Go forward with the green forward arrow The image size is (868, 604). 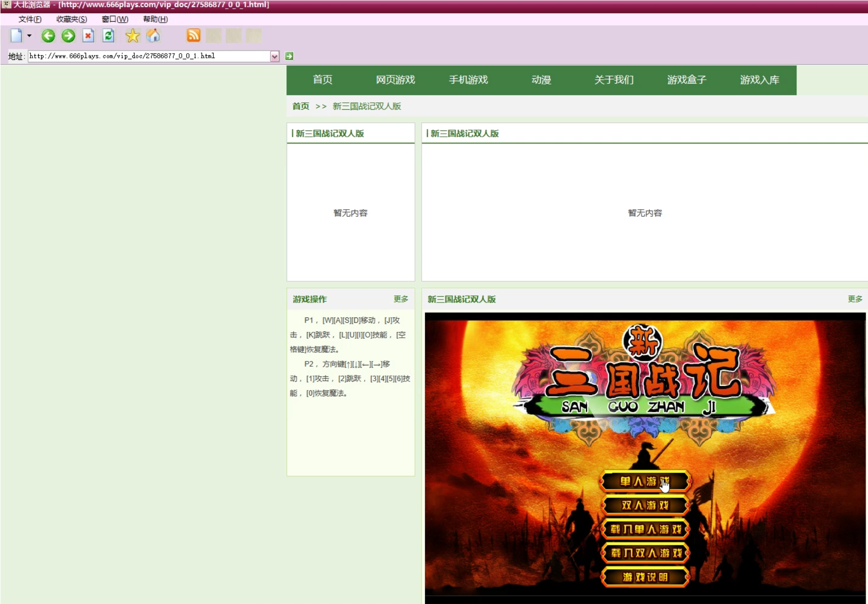click(x=68, y=36)
